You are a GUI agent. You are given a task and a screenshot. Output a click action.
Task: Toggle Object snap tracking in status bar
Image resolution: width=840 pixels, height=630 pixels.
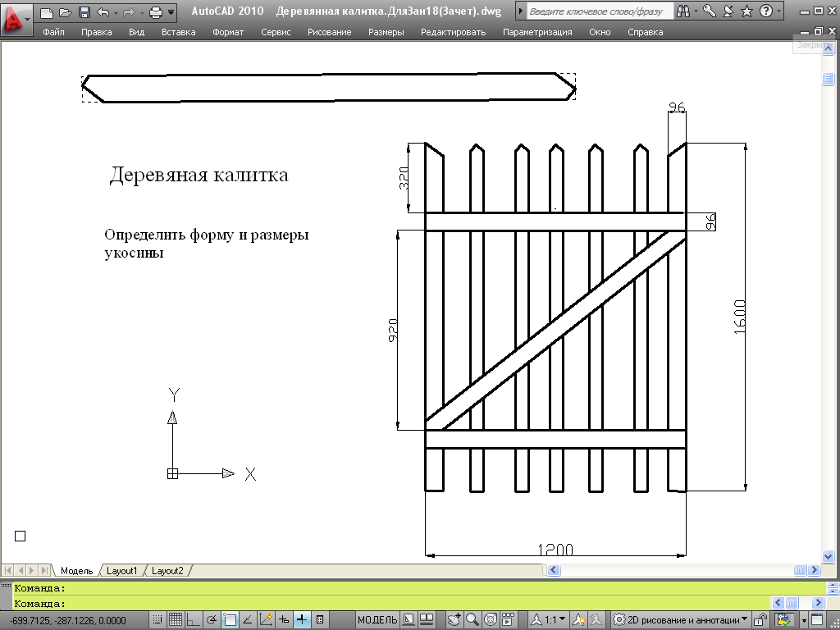coord(248,620)
